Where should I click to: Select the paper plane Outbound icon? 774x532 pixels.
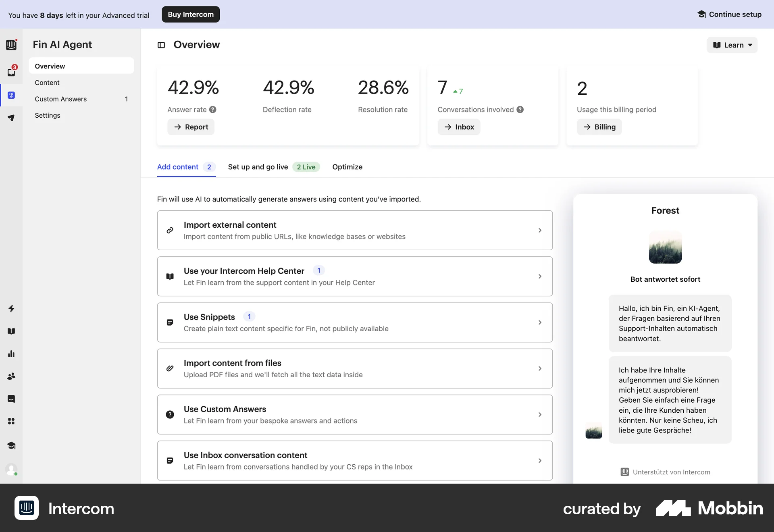[x=11, y=118]
